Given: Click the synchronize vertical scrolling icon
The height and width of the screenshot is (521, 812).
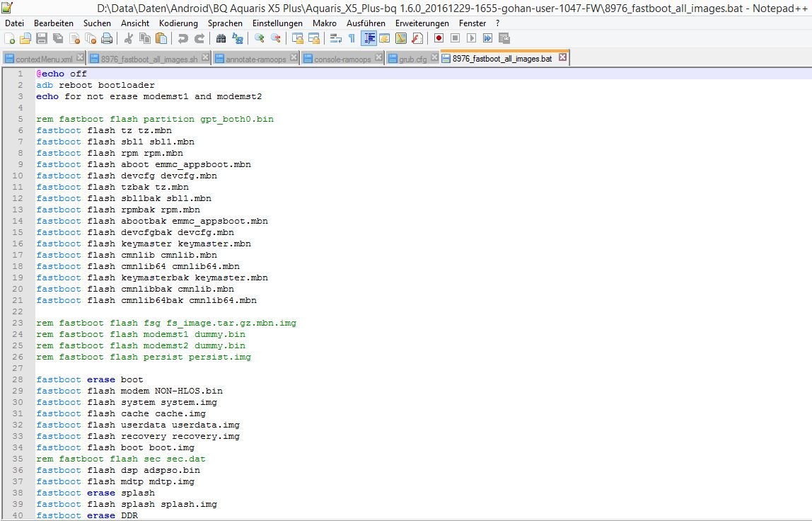Looking at the screenshot, I should [x=298, y=38].
